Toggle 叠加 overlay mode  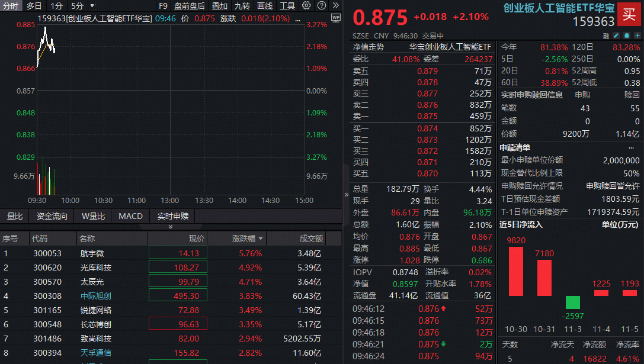pyautogui.click(x=220, y=6)
